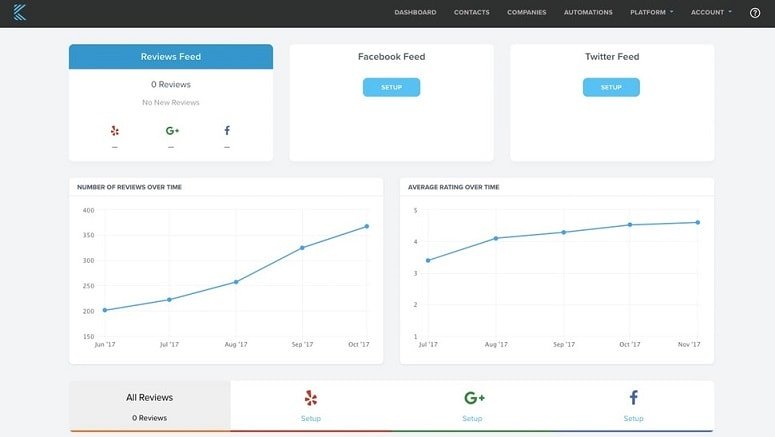The width and height of the screenshot is (775, 437).
Task: Click the Nov '17 axis label on rating chart
Action: 689,344
